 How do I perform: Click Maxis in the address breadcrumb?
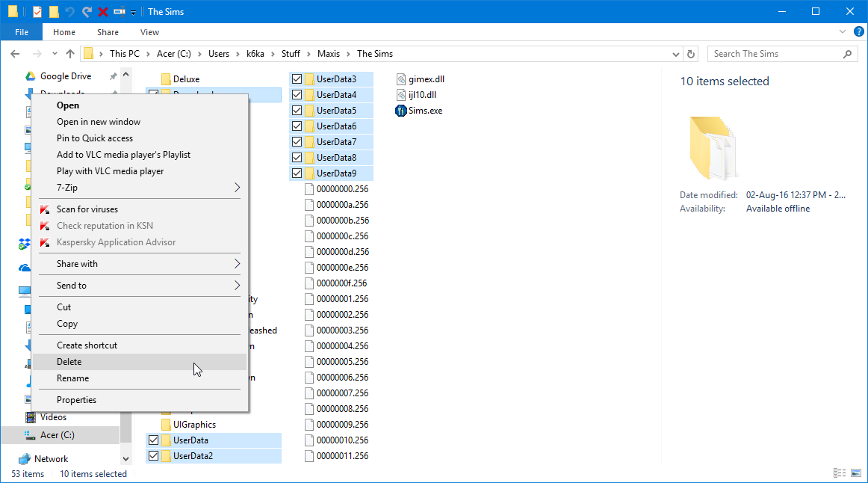pyautogui.click(x=328, y=54)
